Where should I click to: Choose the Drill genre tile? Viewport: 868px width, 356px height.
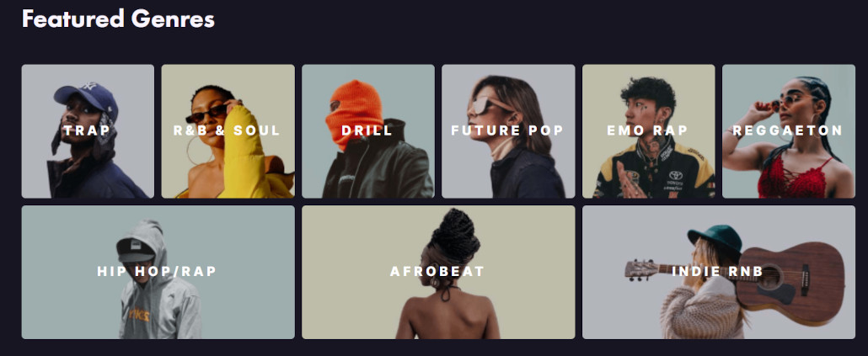368,131
